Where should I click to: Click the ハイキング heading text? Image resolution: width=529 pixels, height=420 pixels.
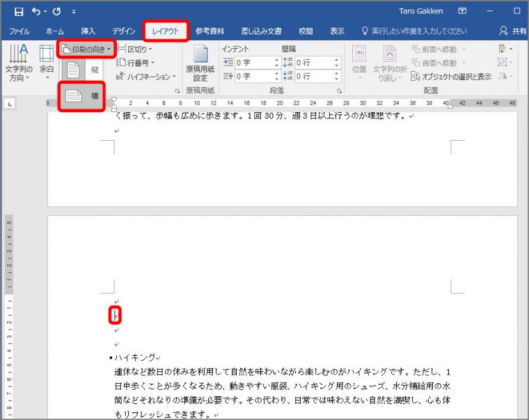point(135,357)
